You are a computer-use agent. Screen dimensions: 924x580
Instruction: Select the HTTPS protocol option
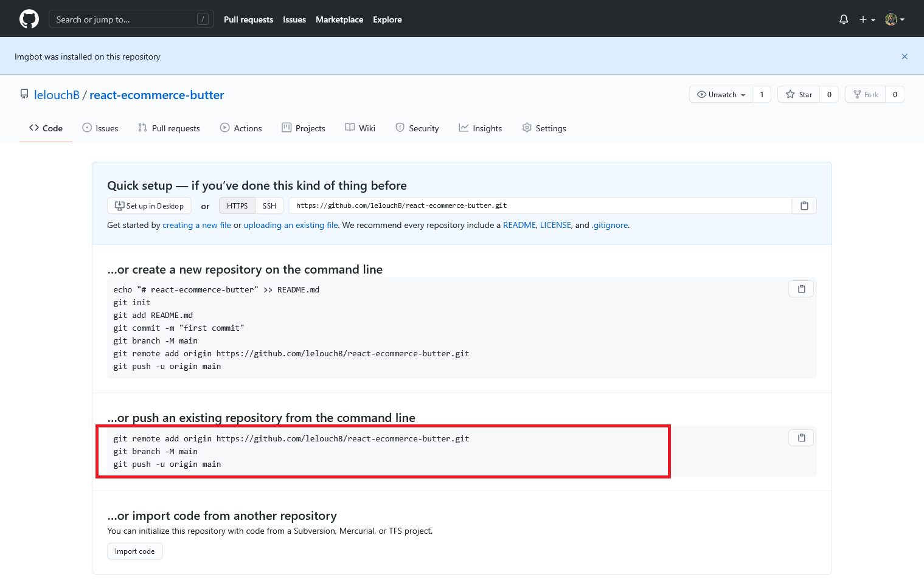click(x=237, y=205)
